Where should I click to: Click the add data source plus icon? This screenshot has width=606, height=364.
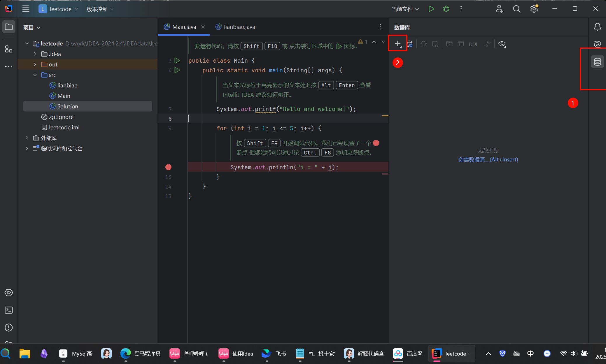point(397,44)
